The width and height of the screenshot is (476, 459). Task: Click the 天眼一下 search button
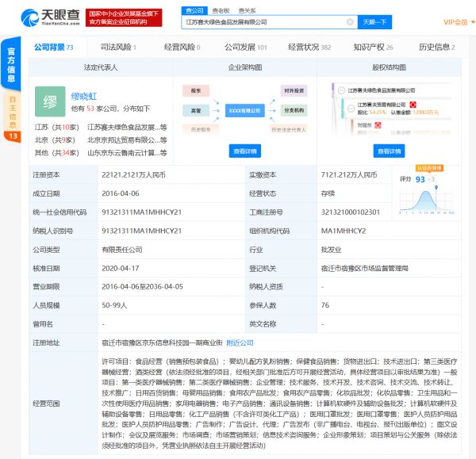(x=374, y=22)
